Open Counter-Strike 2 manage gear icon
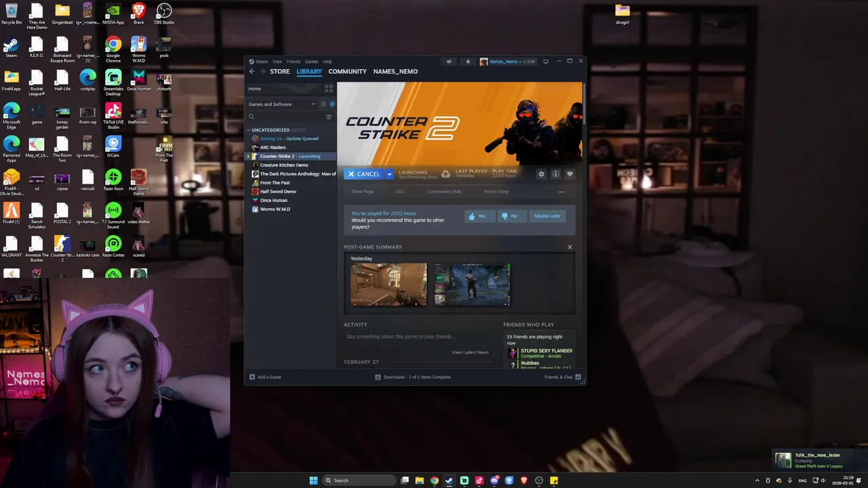868x488 pixels. pyautogui.click(x=541, y=174)
